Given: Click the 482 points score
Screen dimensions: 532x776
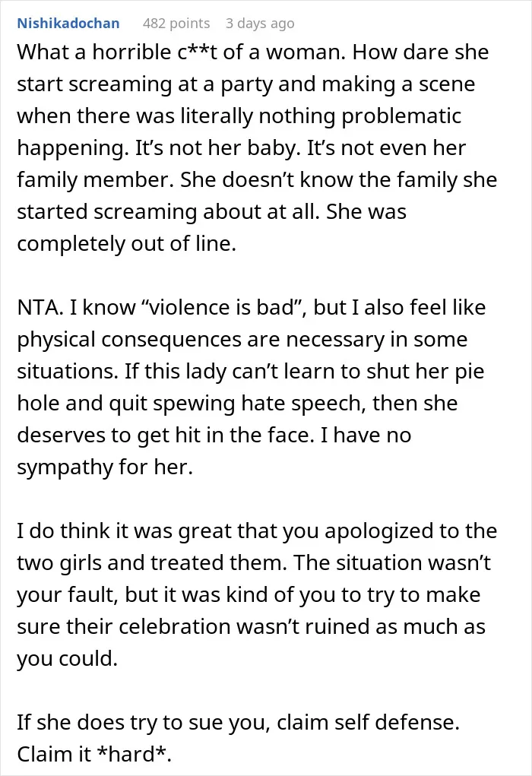Looking at the screenshot, I should (x=176, y=24).
